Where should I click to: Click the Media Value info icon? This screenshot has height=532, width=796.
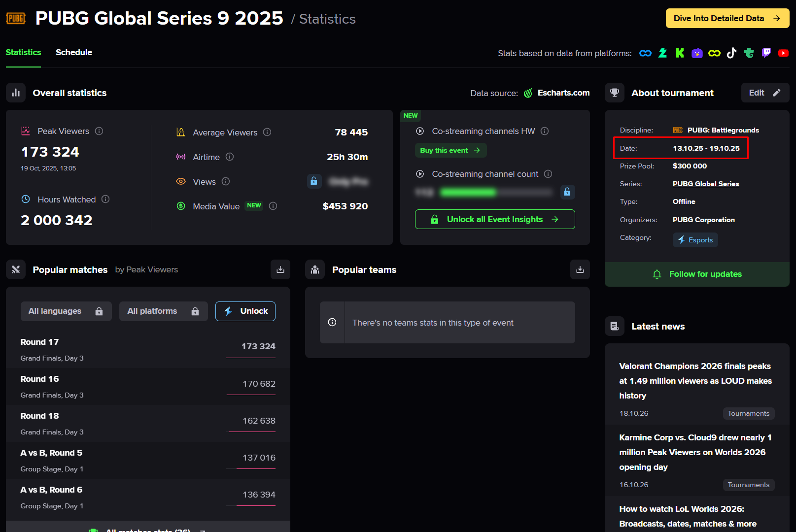tap(273, 206)
